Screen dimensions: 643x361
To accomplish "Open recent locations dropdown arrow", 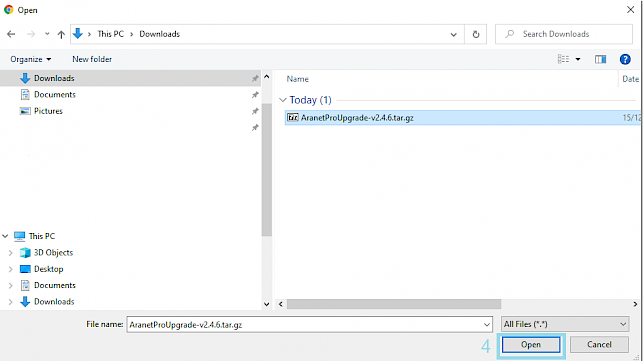I will 47,34.
